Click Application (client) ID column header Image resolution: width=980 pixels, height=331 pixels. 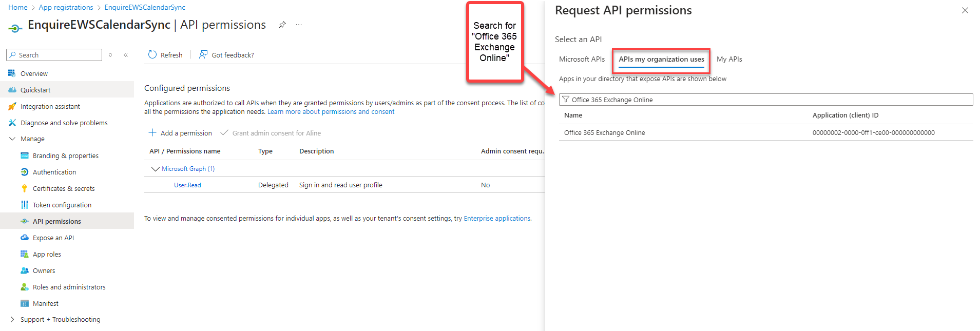point(845,115)
